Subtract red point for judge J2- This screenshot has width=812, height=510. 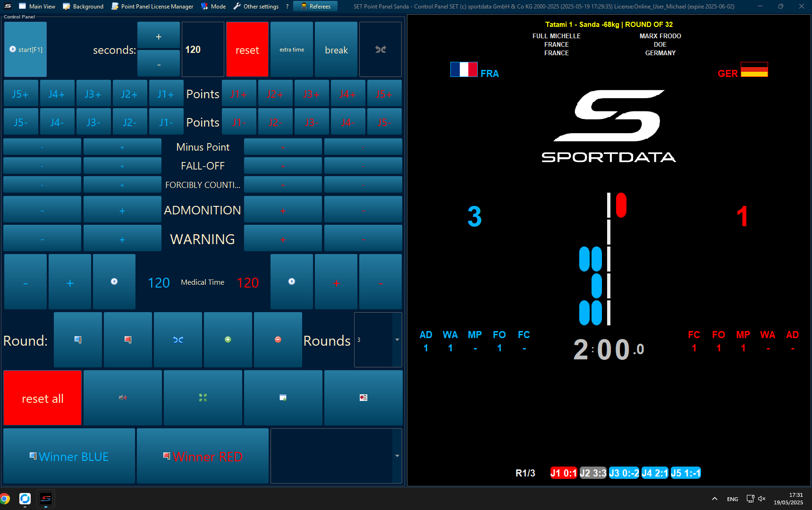[275, 122]
